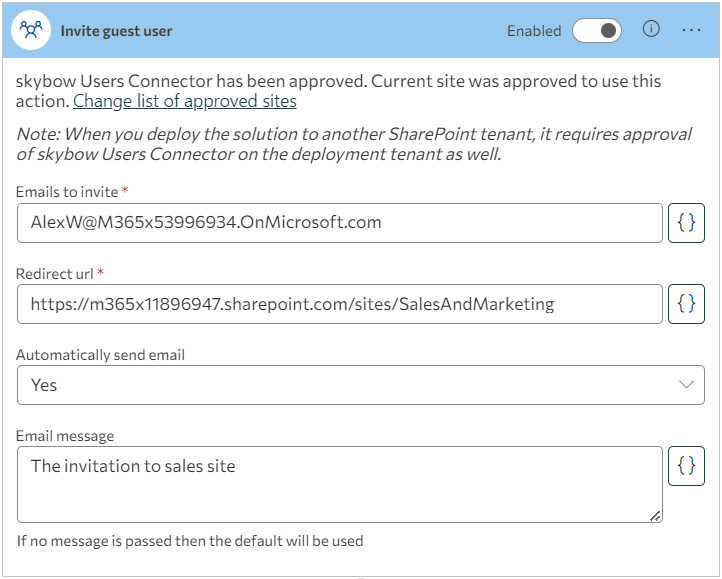Open expression builder for Redirect url
Image resolution: width=722 pixels, height=579 pixels.
pos(686,304)
